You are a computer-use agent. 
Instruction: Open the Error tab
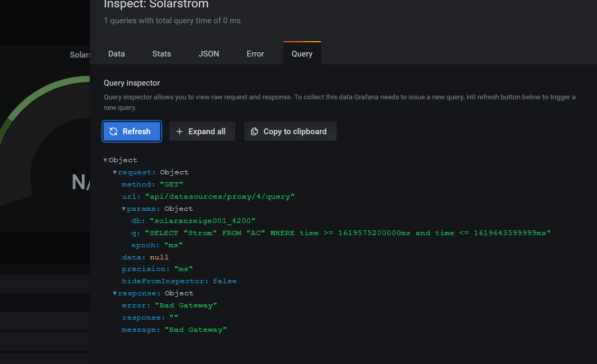click(x=255, y=54)
